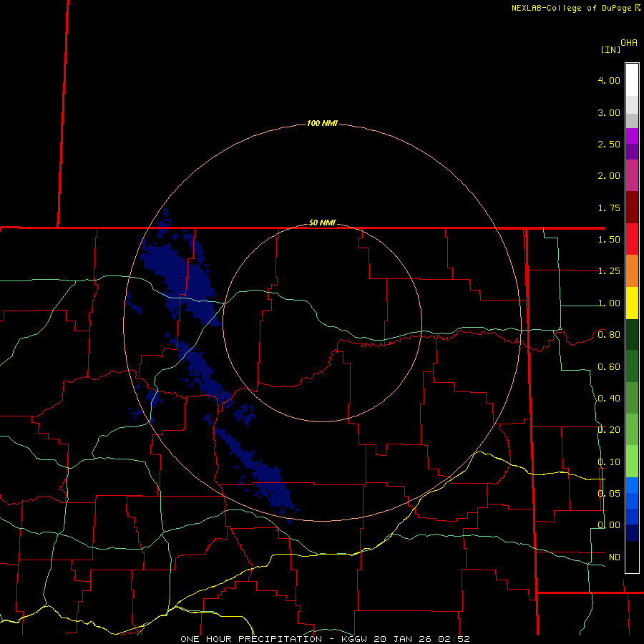Click the white swatch at top of color scale
The height and width of the screenshot is (644, 644).
632,80
